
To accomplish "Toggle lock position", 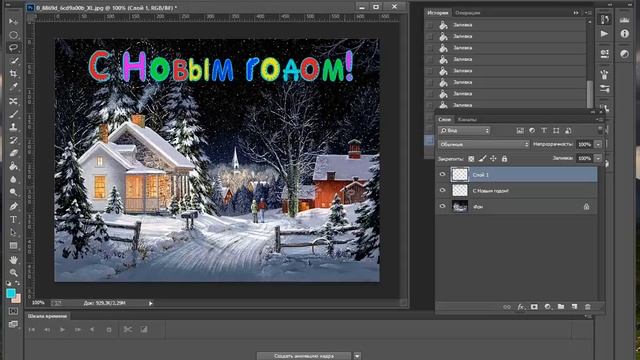I will pyautogui.click(x=493, y=159).
